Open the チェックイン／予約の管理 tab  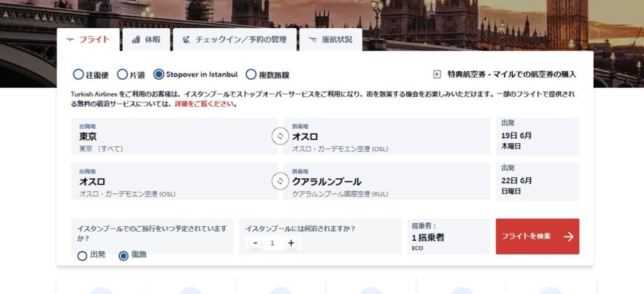(234, 40)
